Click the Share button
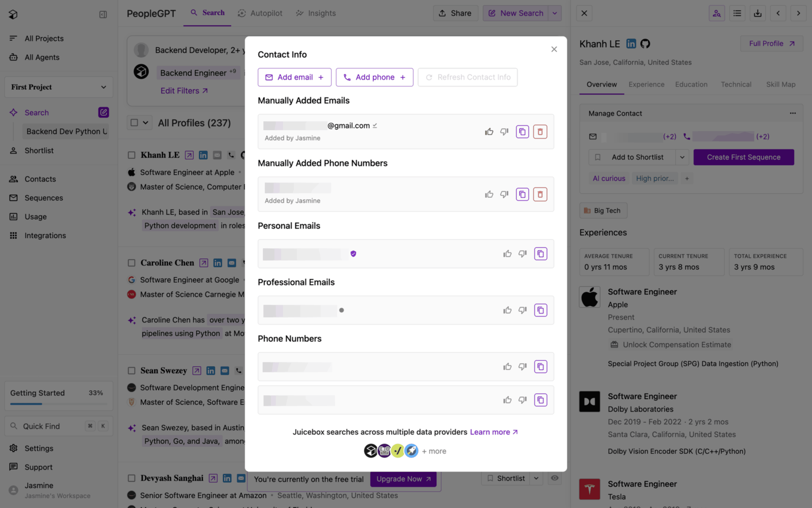This screenshot has height=508, width=812. coord(455,13)
